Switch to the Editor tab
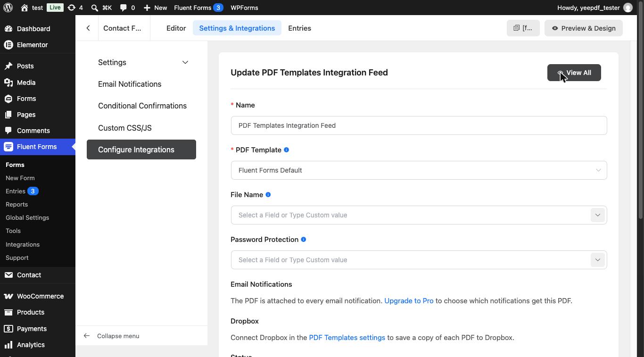Viewport: 644px width, 357px height. [x=176, y=28]
